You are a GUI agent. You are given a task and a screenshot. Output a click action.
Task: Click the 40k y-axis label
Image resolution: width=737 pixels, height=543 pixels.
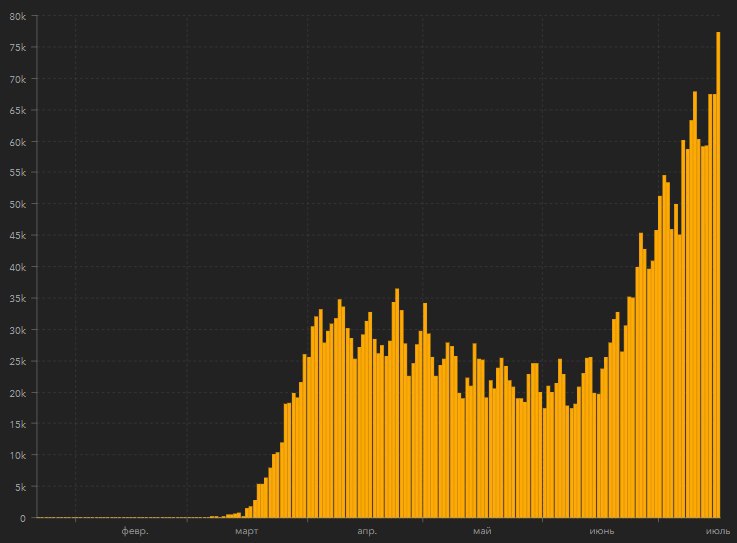click(x=17, y=267)
